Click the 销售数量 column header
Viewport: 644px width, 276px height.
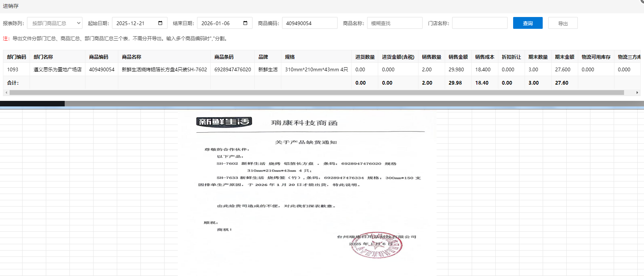pyautogui.click(x=431, y=57)
